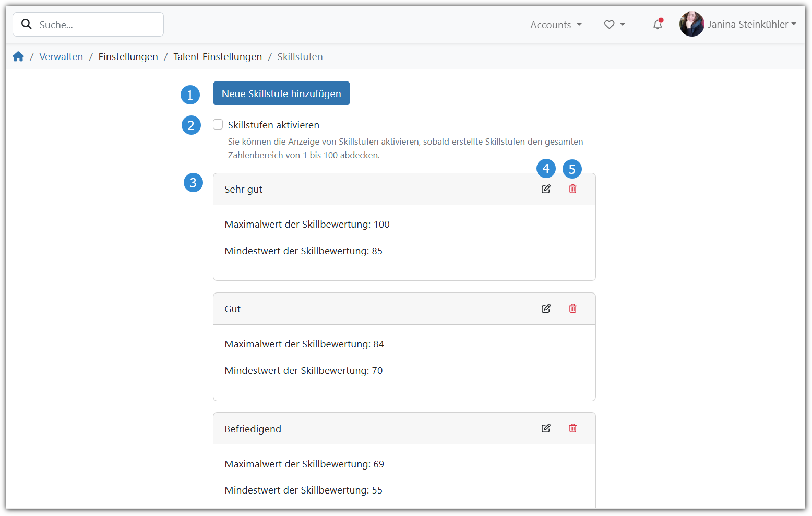Click the user profile avatar
Screen dimensions: 812x516
pyautogui.click(x=691, y=25)
